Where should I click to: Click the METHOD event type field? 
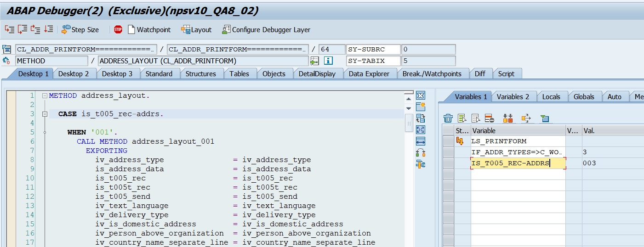tap(51, 61)
